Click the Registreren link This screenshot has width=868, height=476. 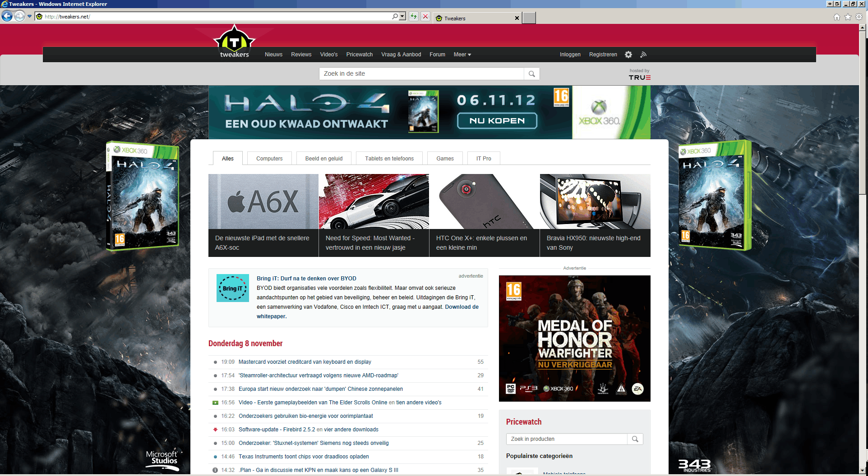pyautogui.click(x=603, y=55)
